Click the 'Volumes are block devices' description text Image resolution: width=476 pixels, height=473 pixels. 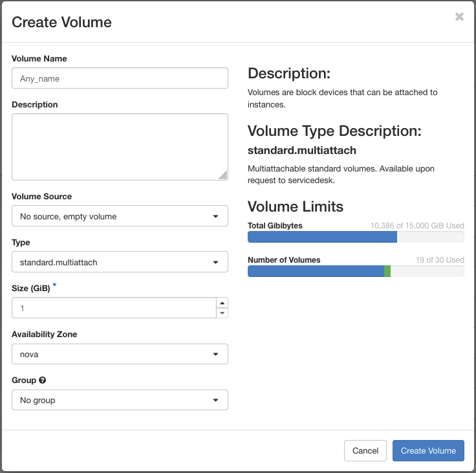(x=342, y=98)
